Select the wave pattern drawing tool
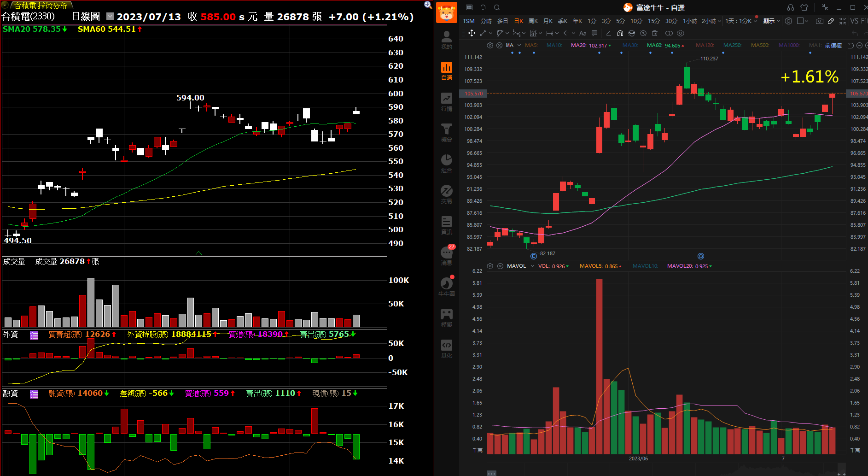Viewport: 868px width, 476px height. pos(517,33)
